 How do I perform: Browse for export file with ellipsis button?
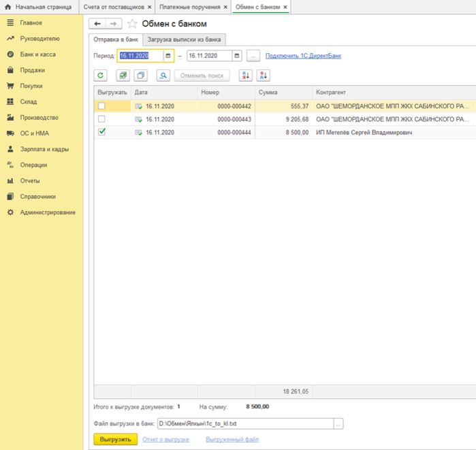[338, 423]
